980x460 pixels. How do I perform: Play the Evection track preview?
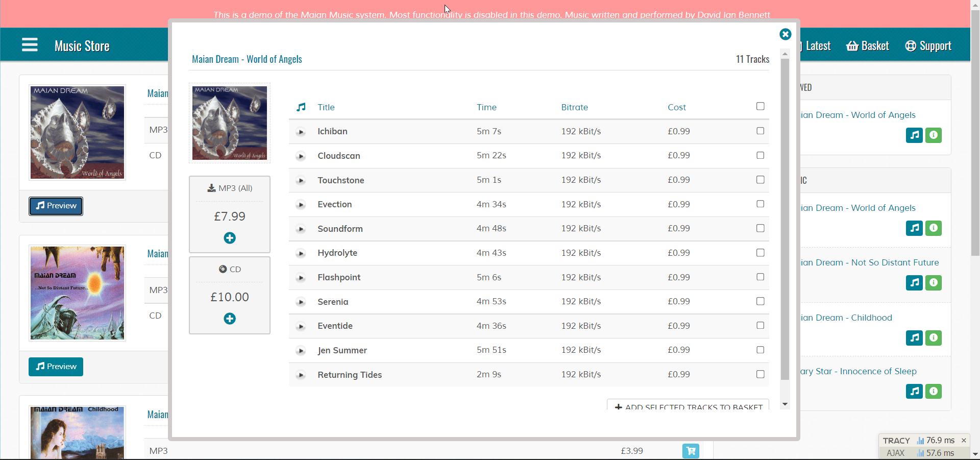(301, 205)
